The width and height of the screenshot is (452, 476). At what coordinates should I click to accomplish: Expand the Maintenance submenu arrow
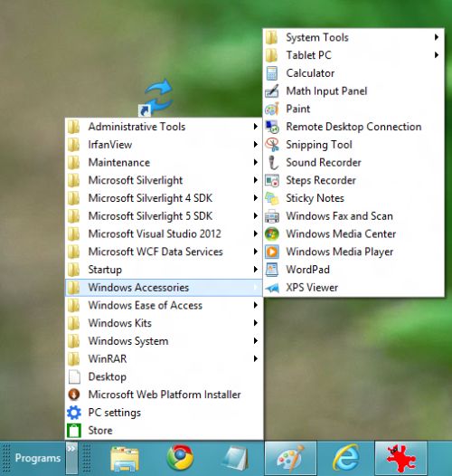(256, 162)
